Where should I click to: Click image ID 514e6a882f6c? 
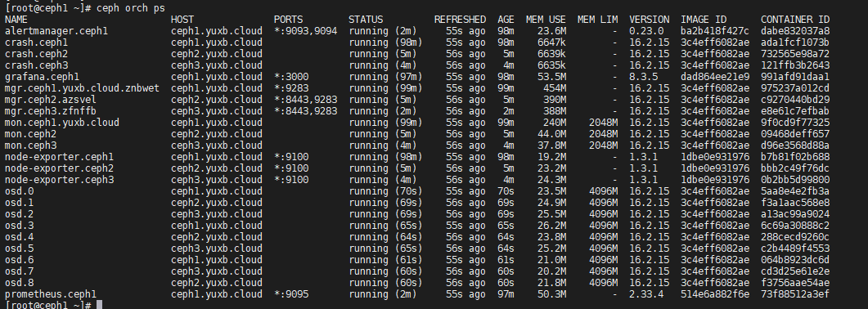click(x=715, y=294)
